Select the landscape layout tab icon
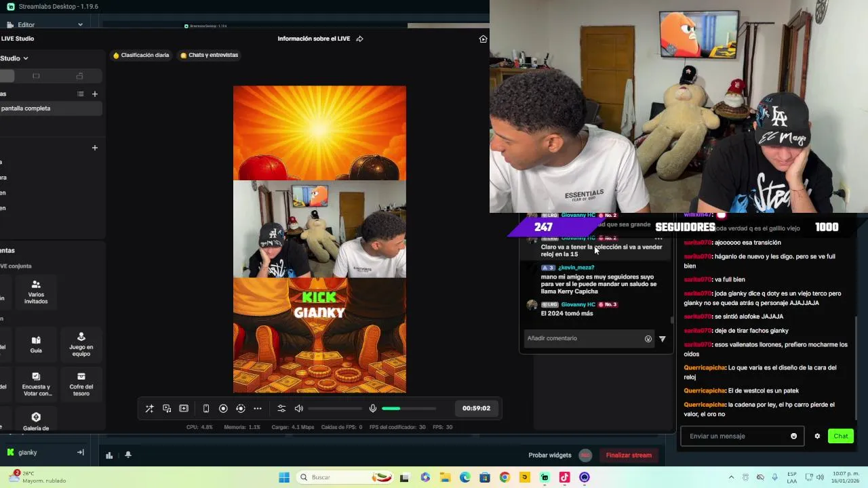The image size is (868, 488). [x=36, y=76]
